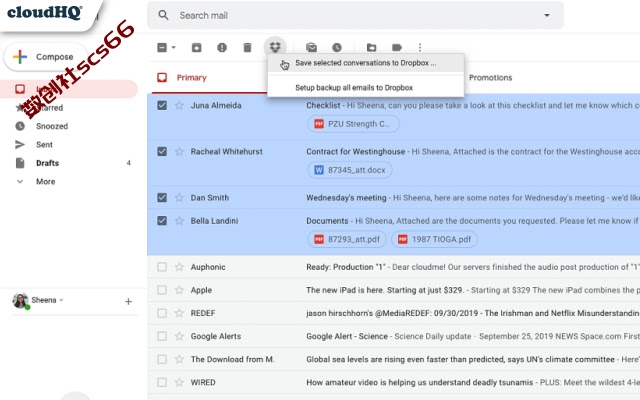This screenshot has height=400, width=640.
Task: Star the Google Alerts email
Action: pyautogui.click(x=179, y=336)
